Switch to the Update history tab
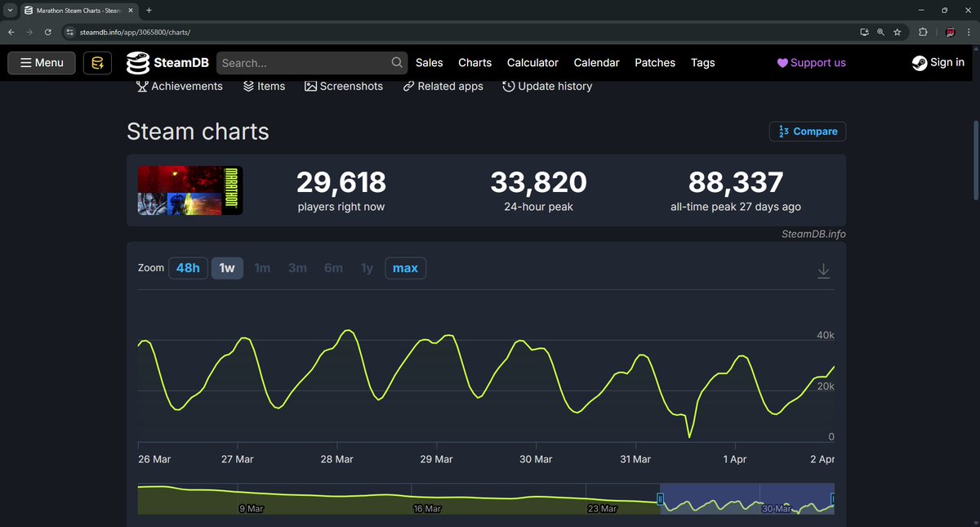The height and width of the screenshot is (527, 980). click(547, 86)
